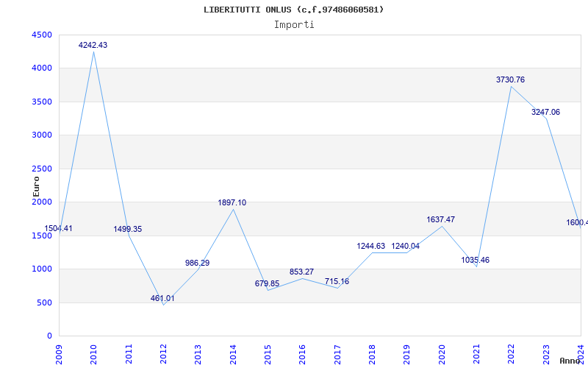588x368 pixels.
Task: Select the 2011 year label
Action: tap(129, 355)
